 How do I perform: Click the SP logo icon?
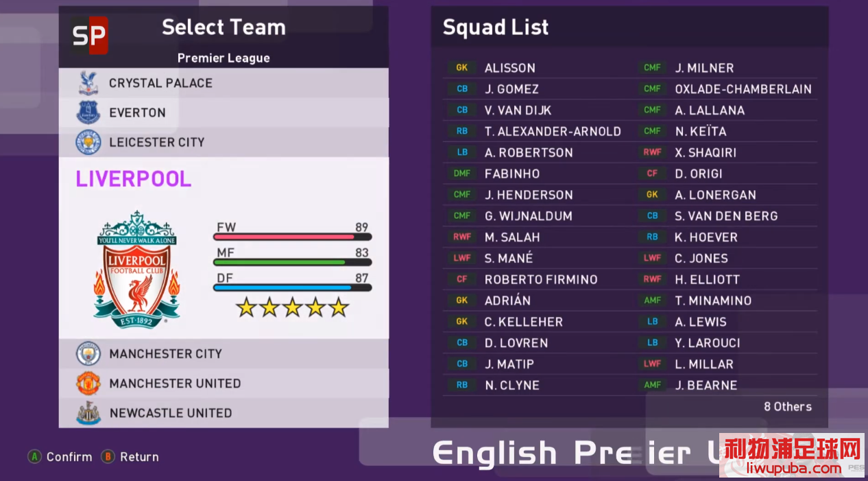click(x=89, y=35)
